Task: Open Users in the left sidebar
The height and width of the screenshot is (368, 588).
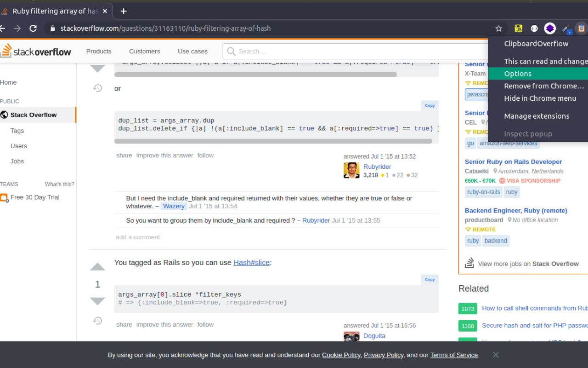Action: [x=19, y=146]
